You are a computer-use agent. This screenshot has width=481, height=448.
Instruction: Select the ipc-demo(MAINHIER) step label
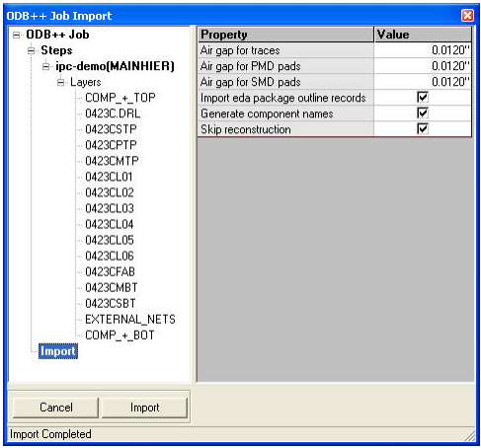(x=115, y=66)
